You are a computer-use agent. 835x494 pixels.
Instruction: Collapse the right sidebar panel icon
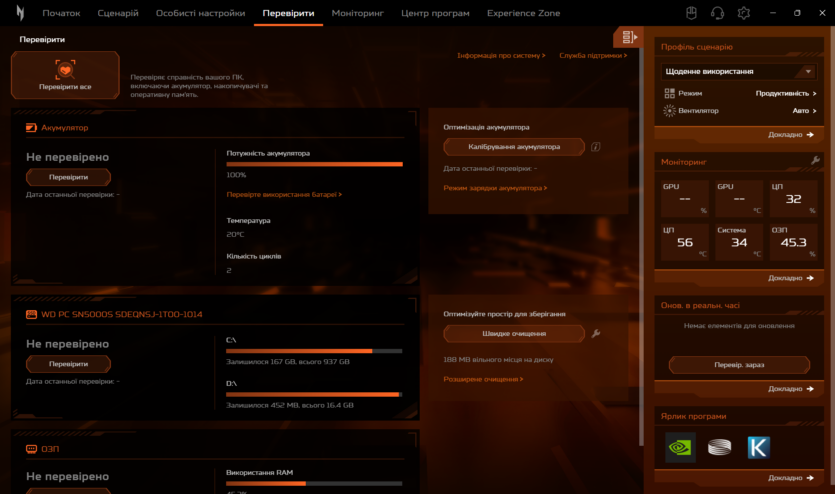(x=628, y=38)
